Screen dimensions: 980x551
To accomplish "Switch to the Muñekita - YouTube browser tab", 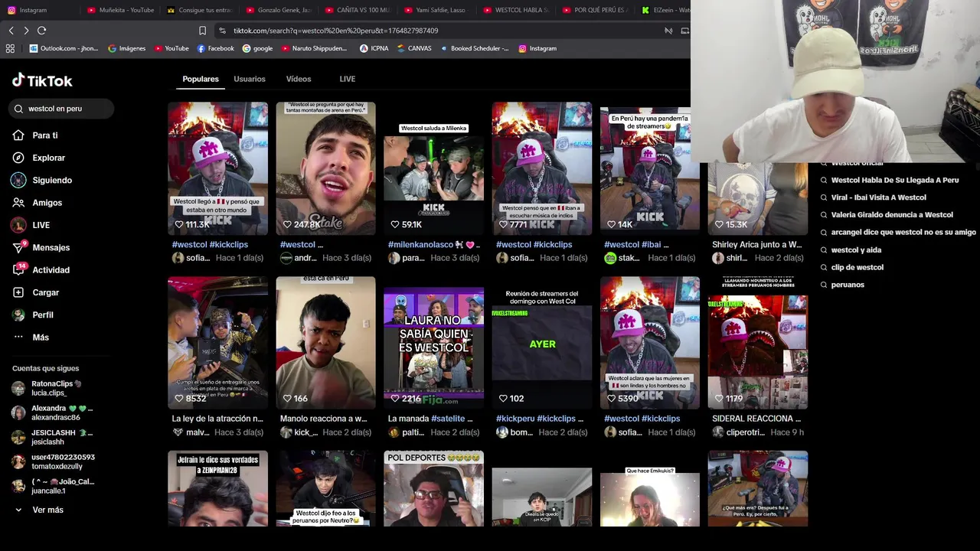I will point(121,10).
